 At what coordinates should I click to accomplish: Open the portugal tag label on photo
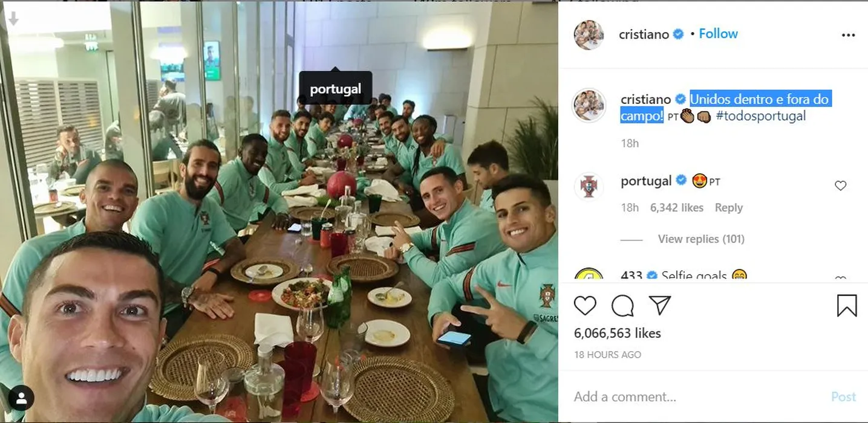point(336,89)
